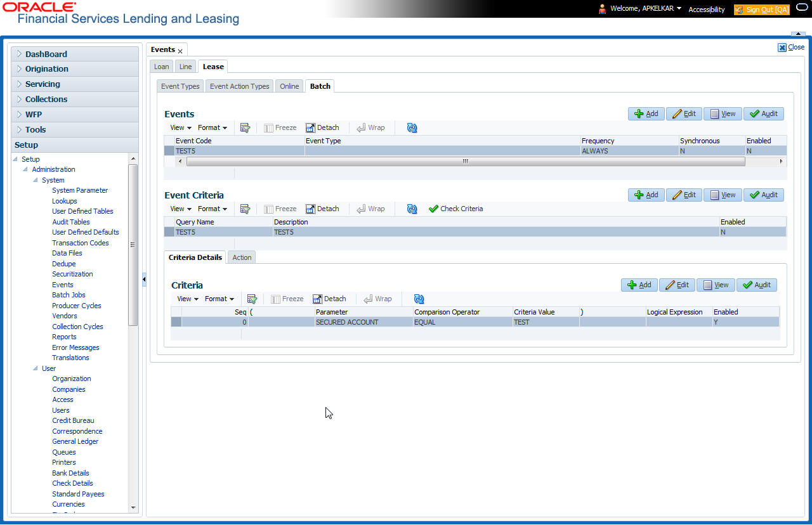The height and width of the screenshot is (525, 812).
Task: Refresh the Events table
Action: [412, 127]
